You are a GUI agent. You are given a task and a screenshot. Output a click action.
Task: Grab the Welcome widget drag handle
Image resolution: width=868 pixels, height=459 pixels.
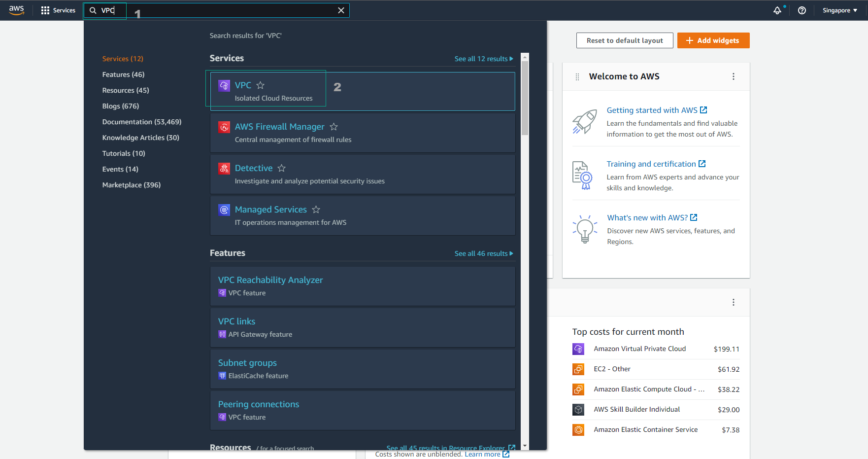click(x=577, y=77)
